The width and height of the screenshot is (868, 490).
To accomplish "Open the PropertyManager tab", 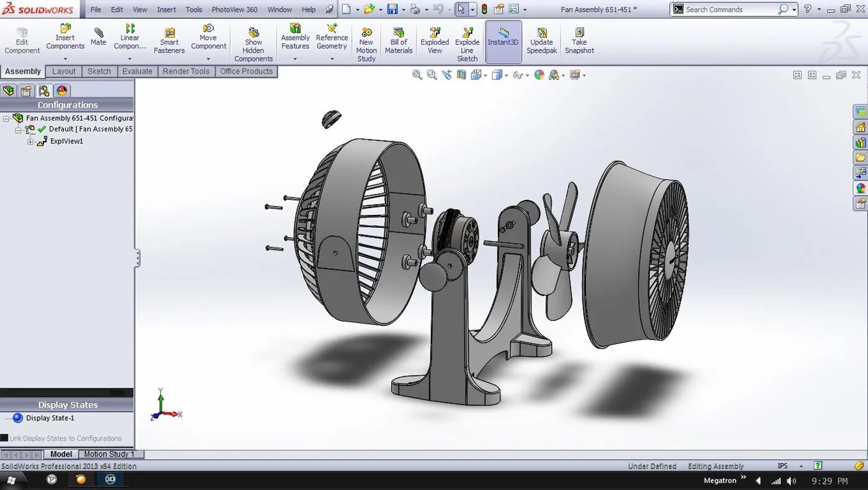I will pyautogui.click(x=26, y=91).
